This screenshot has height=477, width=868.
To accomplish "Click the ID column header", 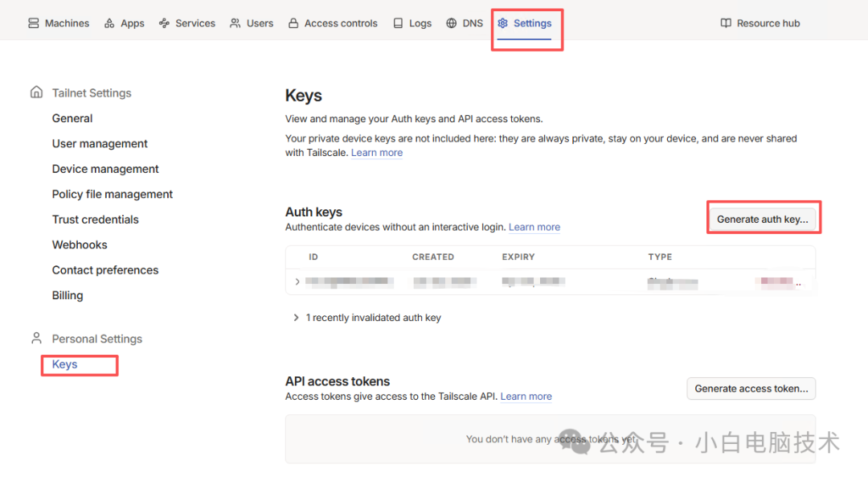I will coord(313,257).
